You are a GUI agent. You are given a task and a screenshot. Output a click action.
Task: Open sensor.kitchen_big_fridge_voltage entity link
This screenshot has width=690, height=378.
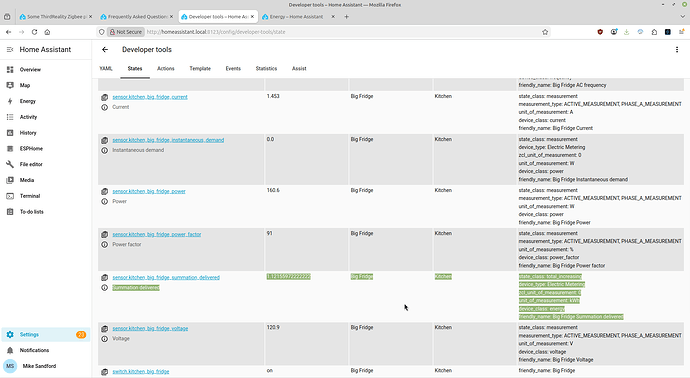tap(150, 329)
